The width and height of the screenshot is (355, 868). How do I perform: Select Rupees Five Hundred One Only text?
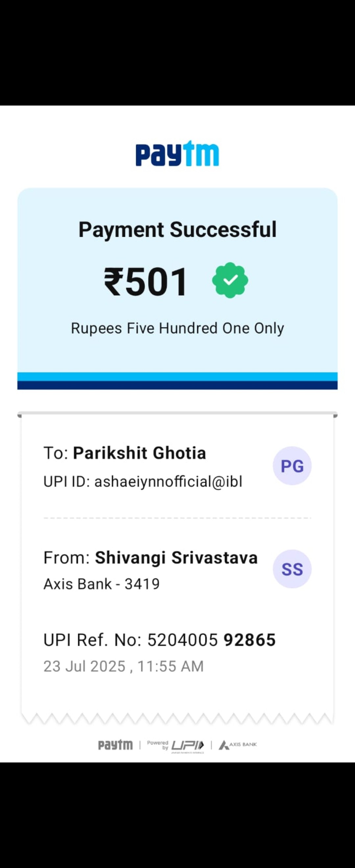tap(177, 328)
